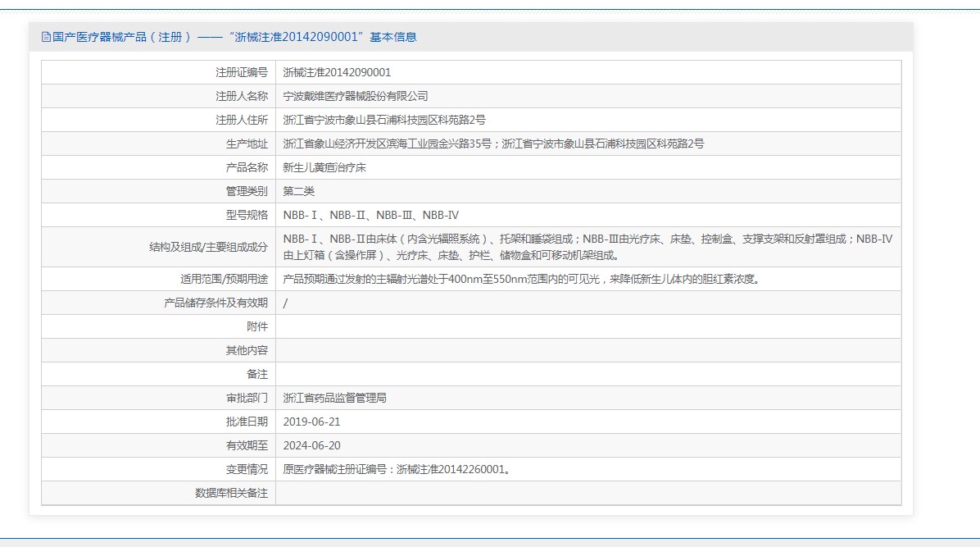Select the slash value for 产品储存条件及有效期
The width and height of the screenshot is (980, 547).
[286, 303]
